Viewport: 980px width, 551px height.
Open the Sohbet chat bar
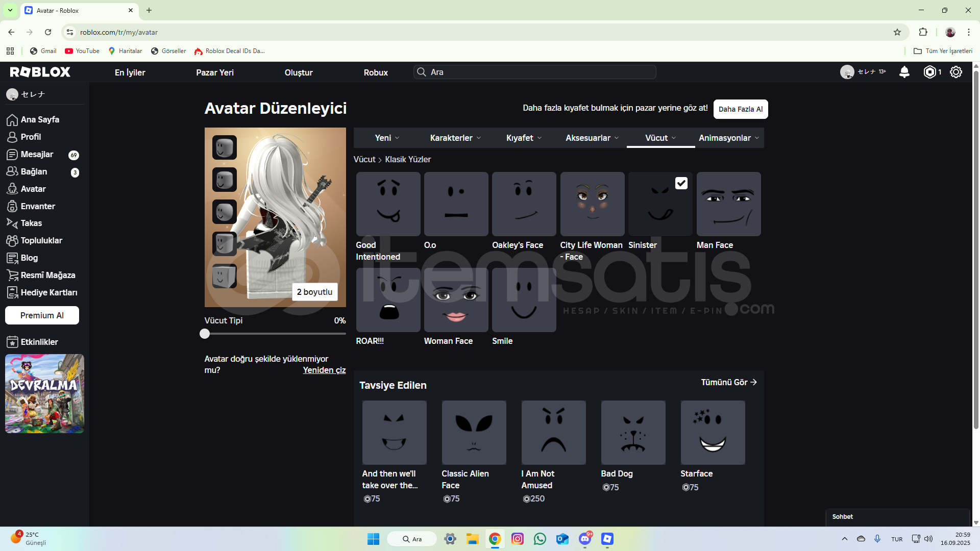coord(897,517)
